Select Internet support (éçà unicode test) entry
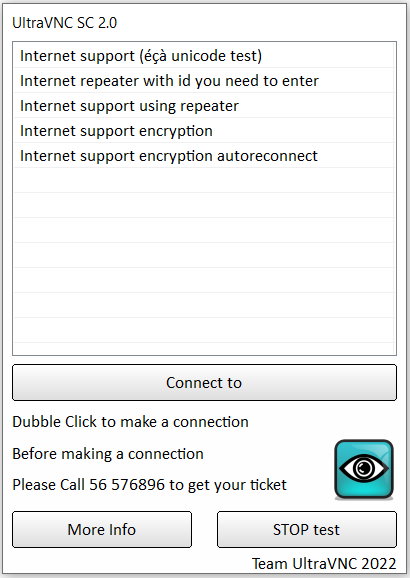 click(x=204, y=56)
